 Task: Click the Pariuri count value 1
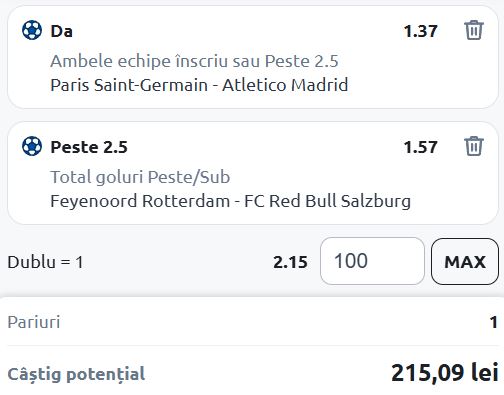(494, 322)
